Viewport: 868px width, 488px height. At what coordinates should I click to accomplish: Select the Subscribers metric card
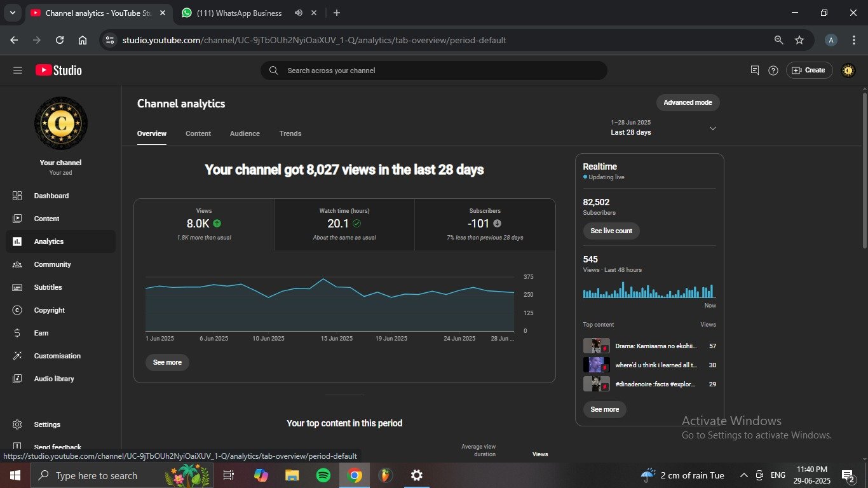coord(485,225)
